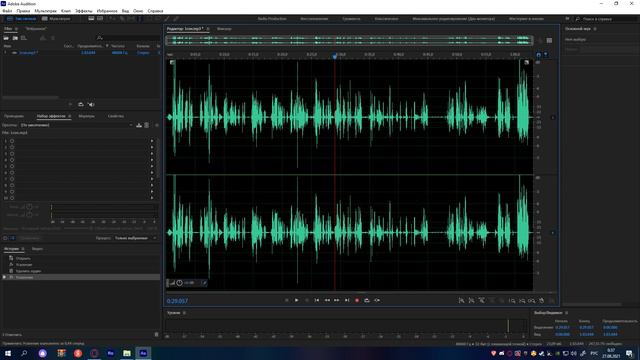The width and height of the screenshot is (640, 360).
Task: Click the Rewind button
Action: (x=327, y=300)
